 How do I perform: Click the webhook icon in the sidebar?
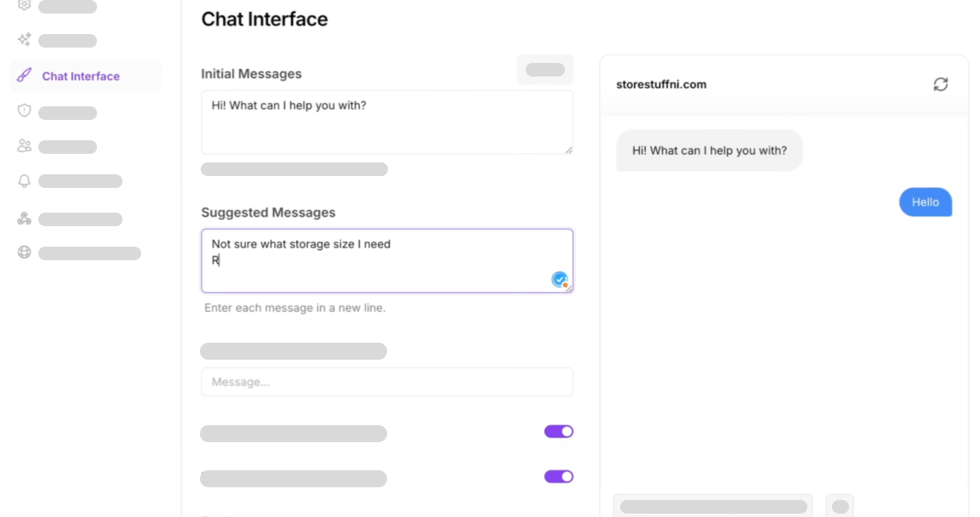tap(24, 219)
